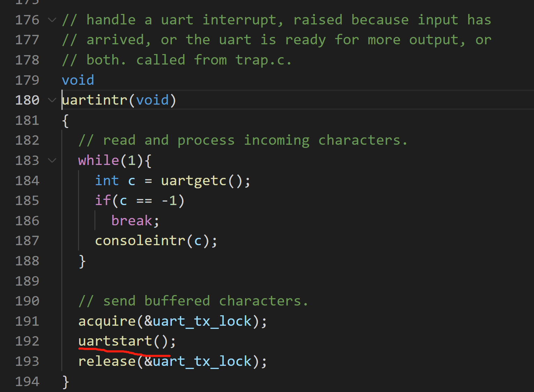Screen dimensions: 534x392
Task: Collapse the uartintr function at line 180
Action: 52,100
